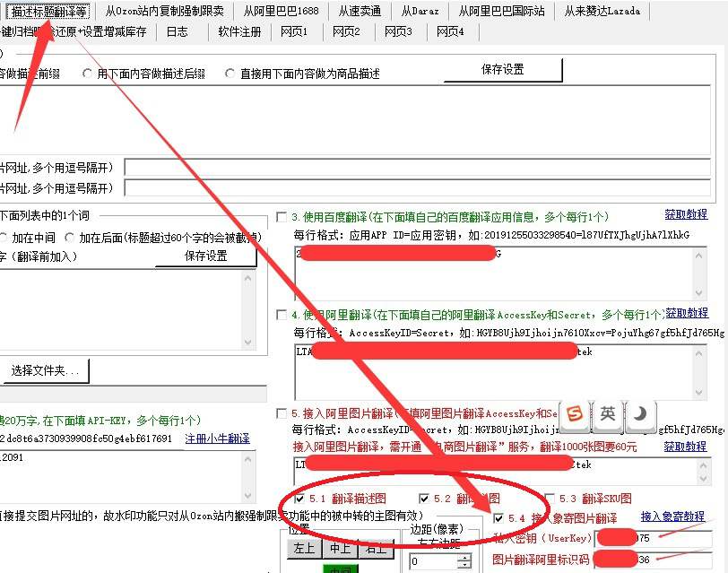Select 直接用下面内容做为商品描述 radio option
The image size is (728, 573).
[x=230, y=74]
